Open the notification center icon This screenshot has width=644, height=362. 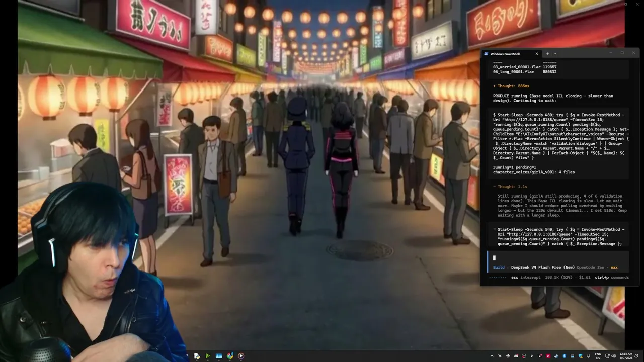coord(637,356)
